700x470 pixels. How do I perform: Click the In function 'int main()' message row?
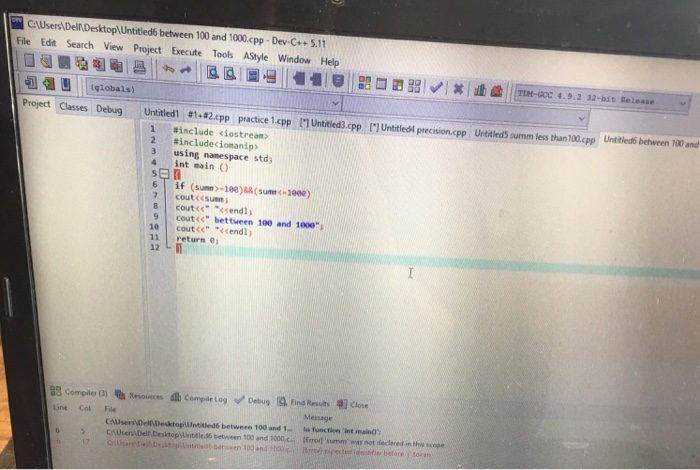pyautogui.click(x=241, y=428)
